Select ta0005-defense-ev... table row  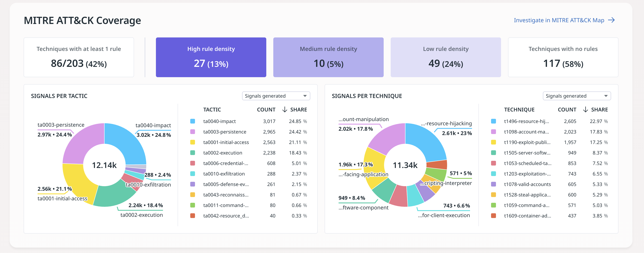click(248, 184)
